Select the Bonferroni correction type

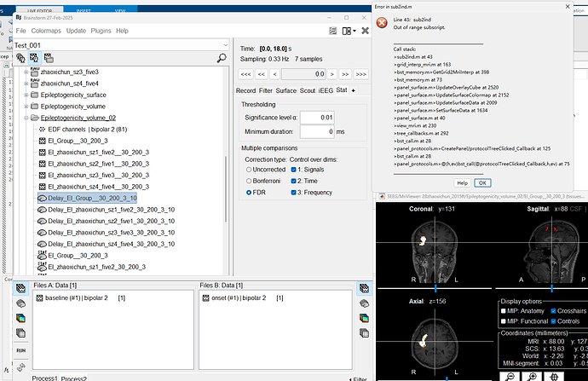(x=249, y=181)
